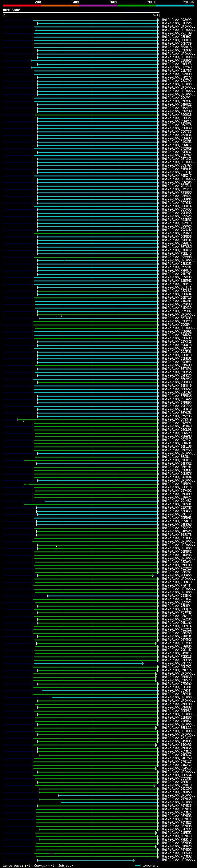Image resolution: width=197 pixels, height=868 pixels.
Task: Open entry UniRef100_Q90YV4
Action: [x=176, y=98]
